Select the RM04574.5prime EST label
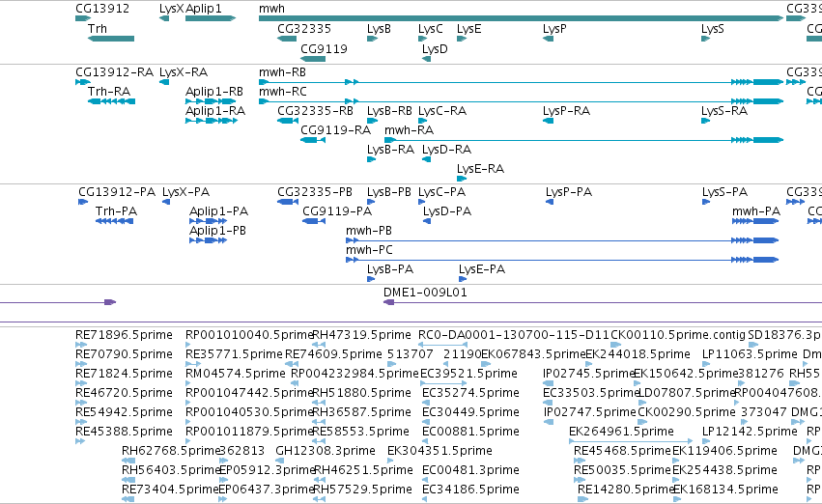Image resolution: width=822 pixels, height=504 pixels. [236, 374]
